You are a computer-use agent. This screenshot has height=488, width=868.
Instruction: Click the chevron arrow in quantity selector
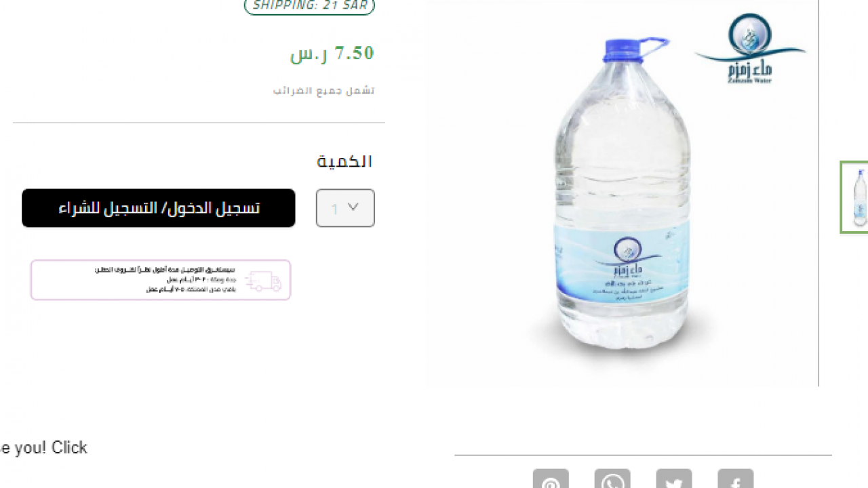353,207
